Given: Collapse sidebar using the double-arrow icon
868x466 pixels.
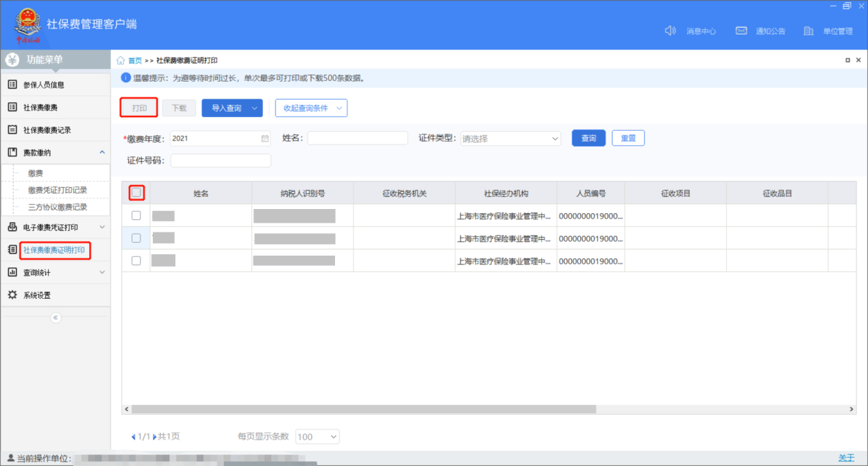Looking at the screenshot, I should (55, 317).
